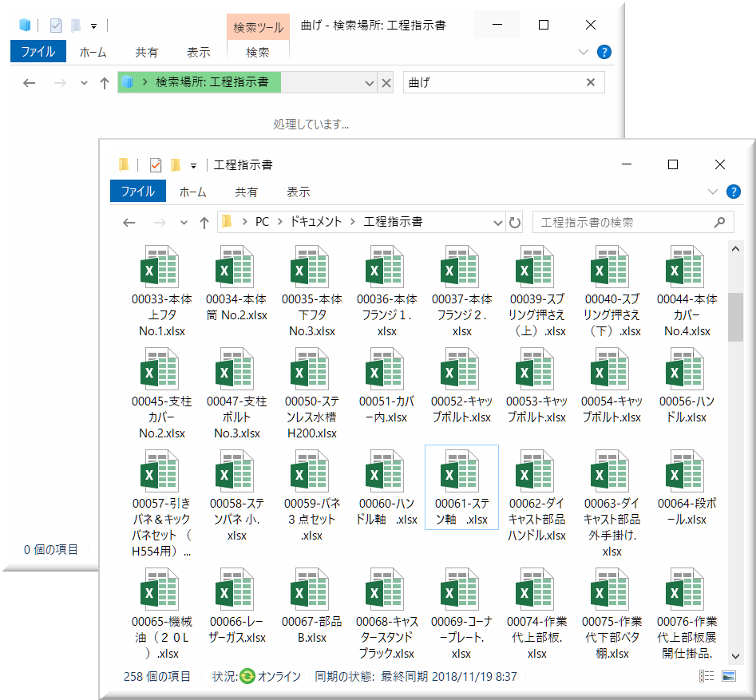Open ファイル menu in search window

38,52
